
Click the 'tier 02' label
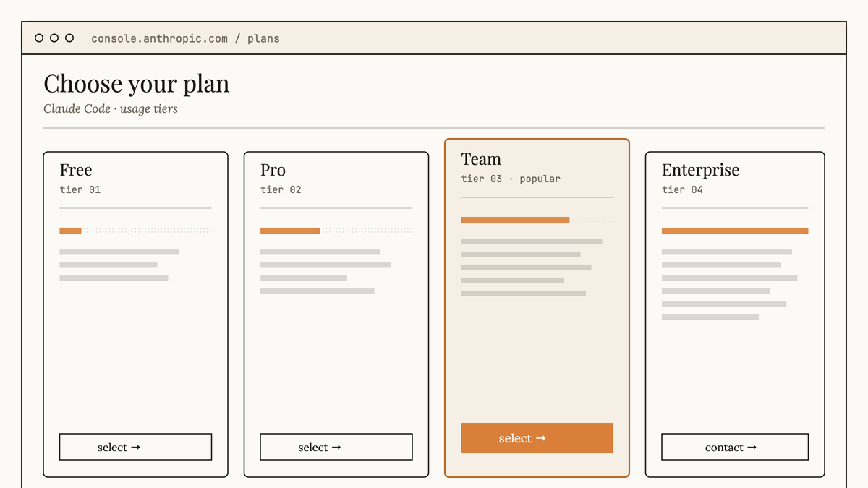pos(281,189)
